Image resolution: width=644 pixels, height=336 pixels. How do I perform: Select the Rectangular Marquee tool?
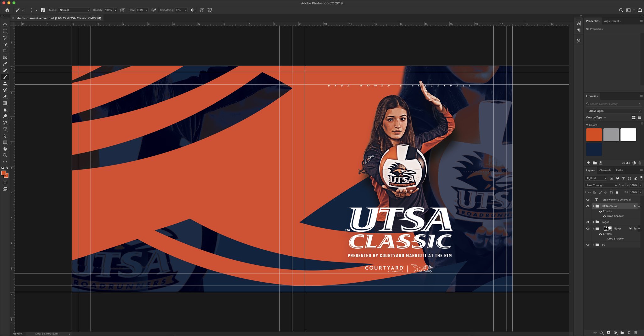[x=5, y=31]
